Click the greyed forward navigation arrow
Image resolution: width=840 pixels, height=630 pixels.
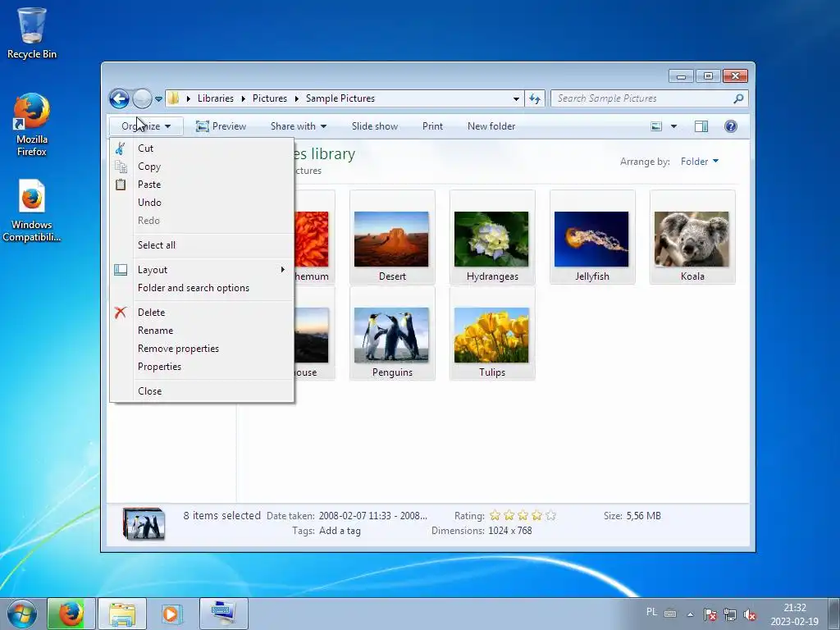coord(142,98)
